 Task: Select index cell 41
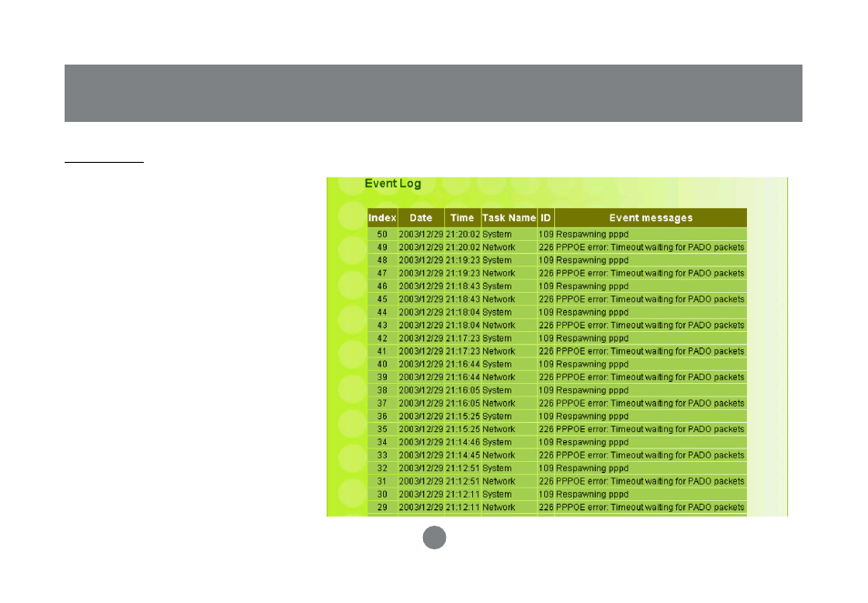382,351
